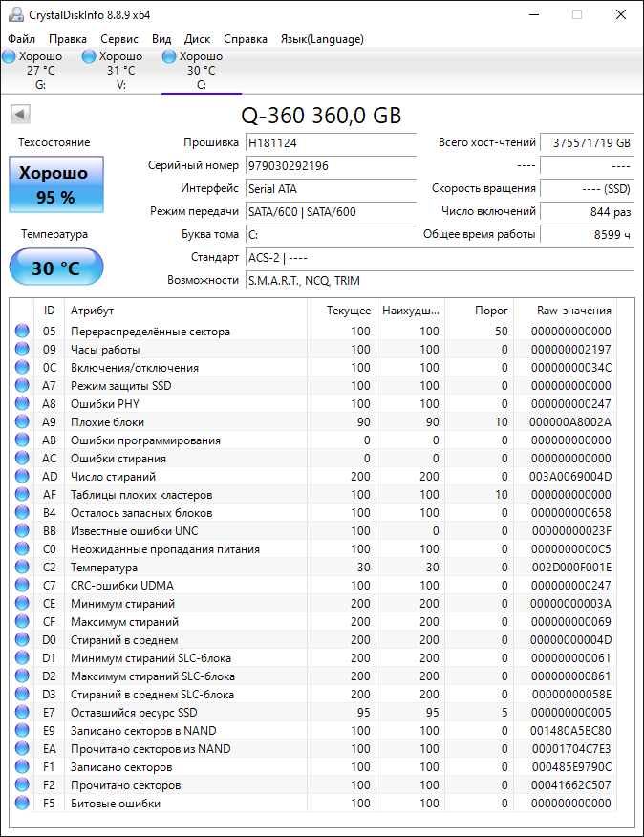Select the status orb for drive G:
Screen dimensions: 644x837
[x=9, y=56]
